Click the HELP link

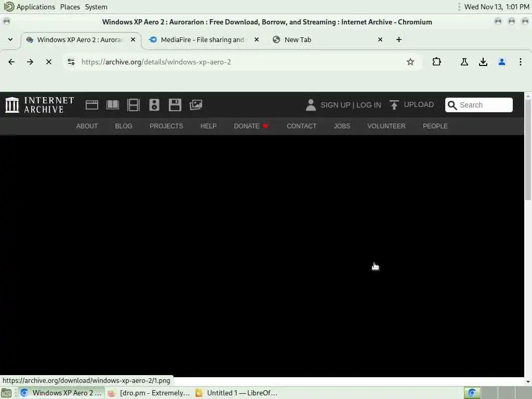(208, 126)
